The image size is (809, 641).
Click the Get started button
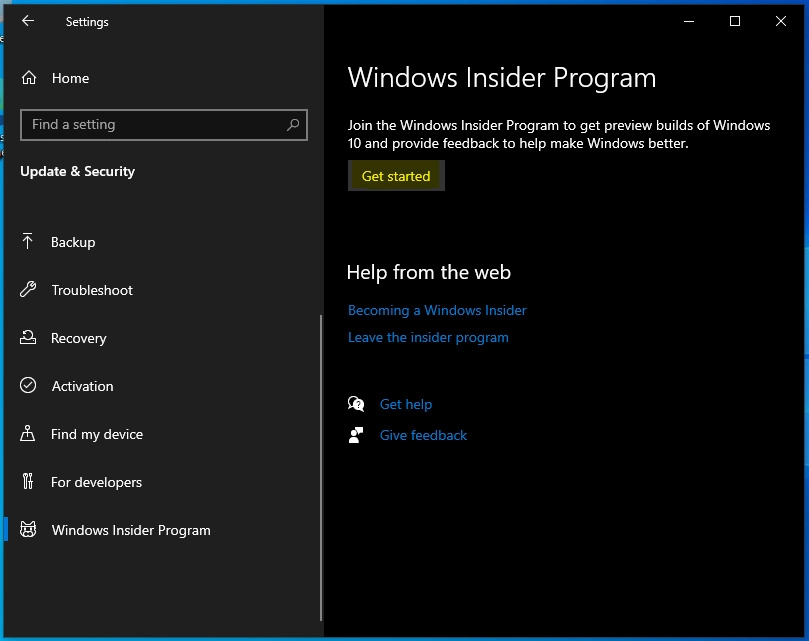tap(396, 176)
